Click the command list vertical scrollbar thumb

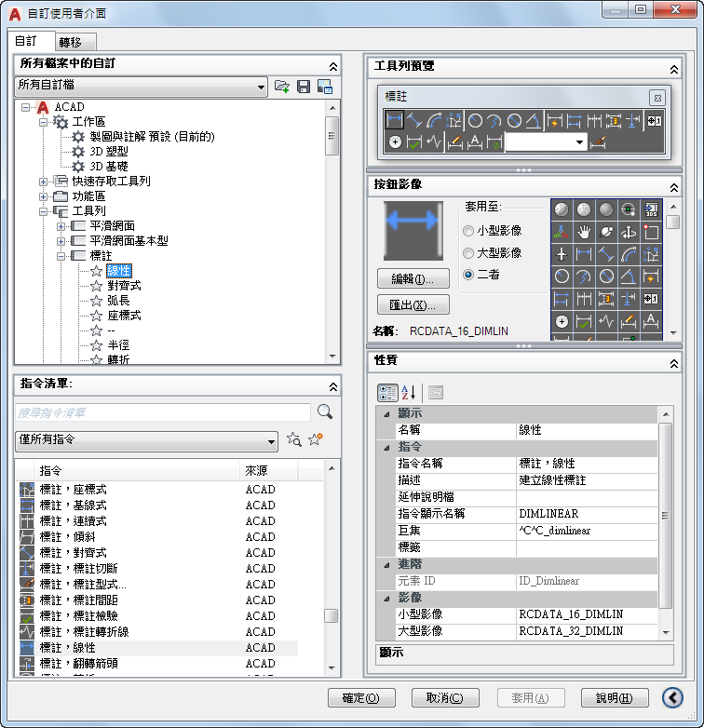click(332, 615)
